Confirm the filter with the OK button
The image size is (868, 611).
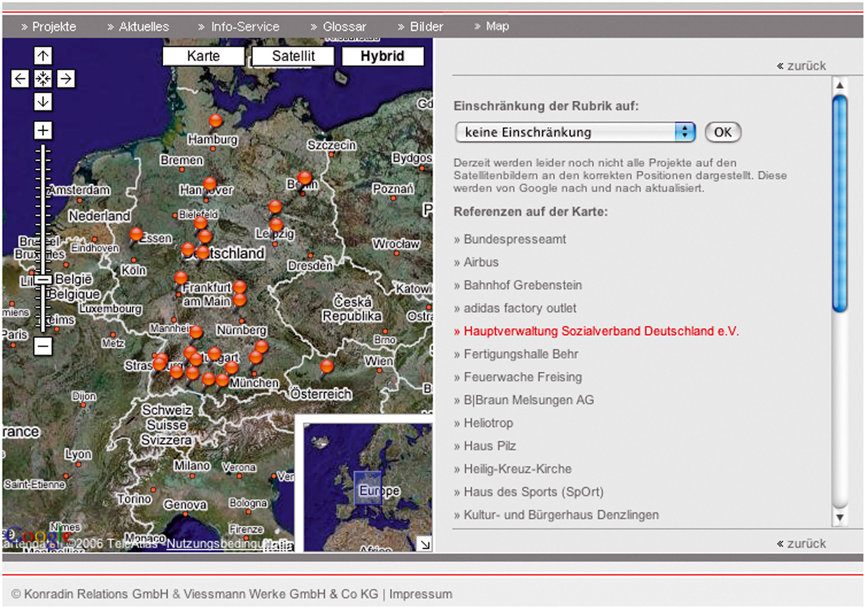point(723,132)
